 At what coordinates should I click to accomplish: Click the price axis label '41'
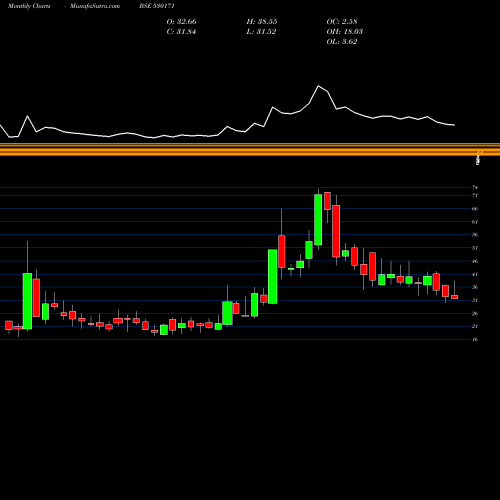pyautogui.click(x=475, y=274)
